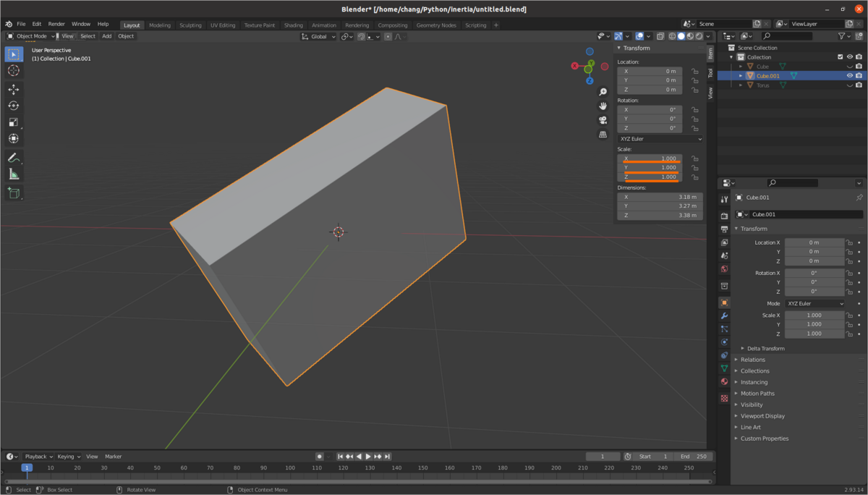
Task: Click the End frame field in timeline
Action: (x=693, y=457)
